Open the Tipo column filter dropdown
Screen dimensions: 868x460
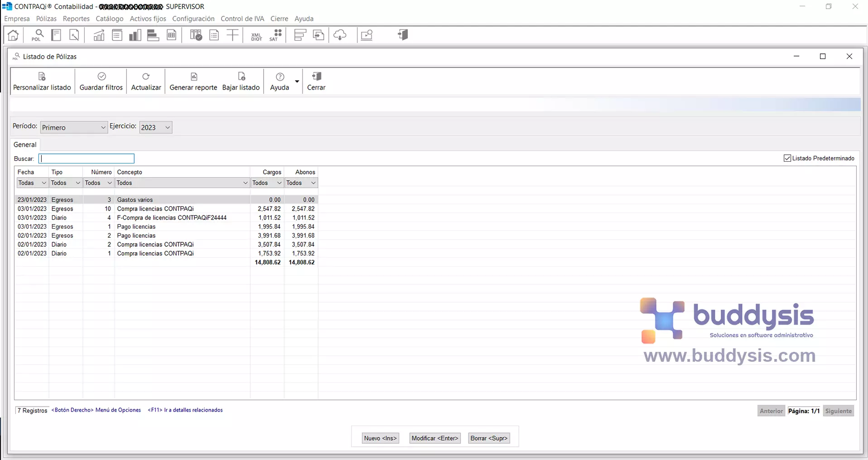66,183
